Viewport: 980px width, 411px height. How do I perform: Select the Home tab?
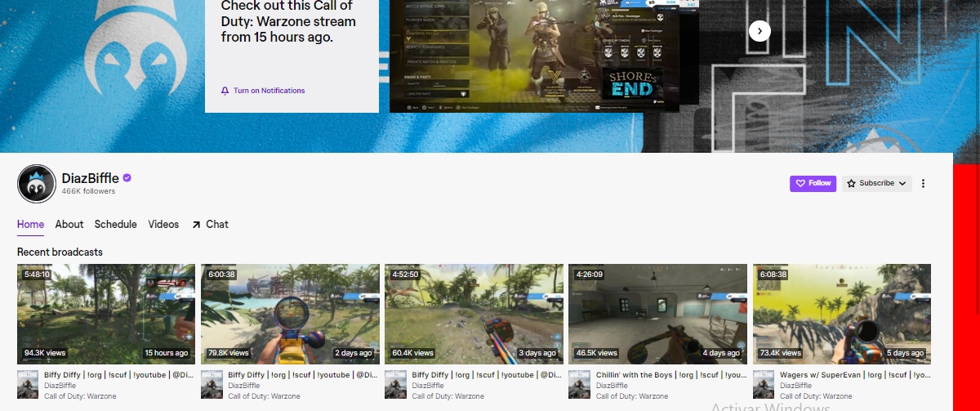pyautogui.click(x=30, y=224)
